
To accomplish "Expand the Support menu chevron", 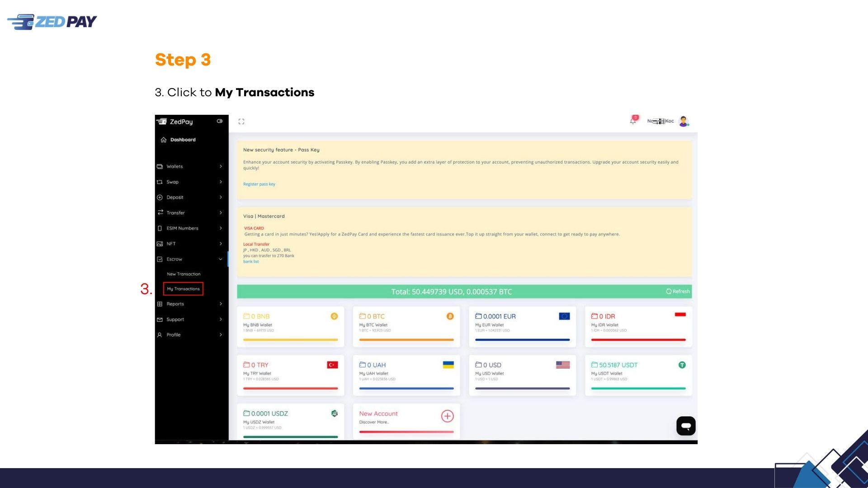I will pos(221,319).
